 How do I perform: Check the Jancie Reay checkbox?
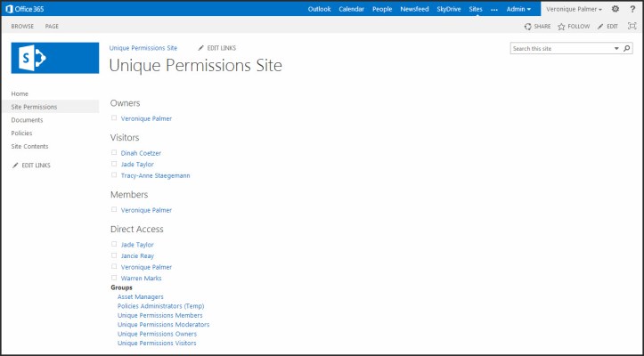[x=114, y=255]
